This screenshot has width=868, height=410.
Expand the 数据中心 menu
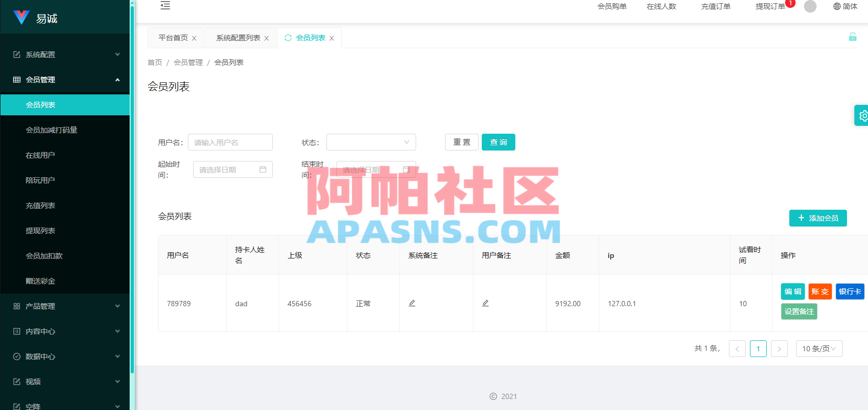coord(65,357)
